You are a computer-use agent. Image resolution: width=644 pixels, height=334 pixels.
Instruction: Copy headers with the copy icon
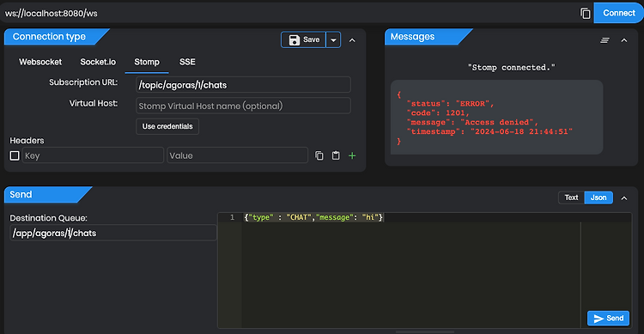click(x=319, y=155)
